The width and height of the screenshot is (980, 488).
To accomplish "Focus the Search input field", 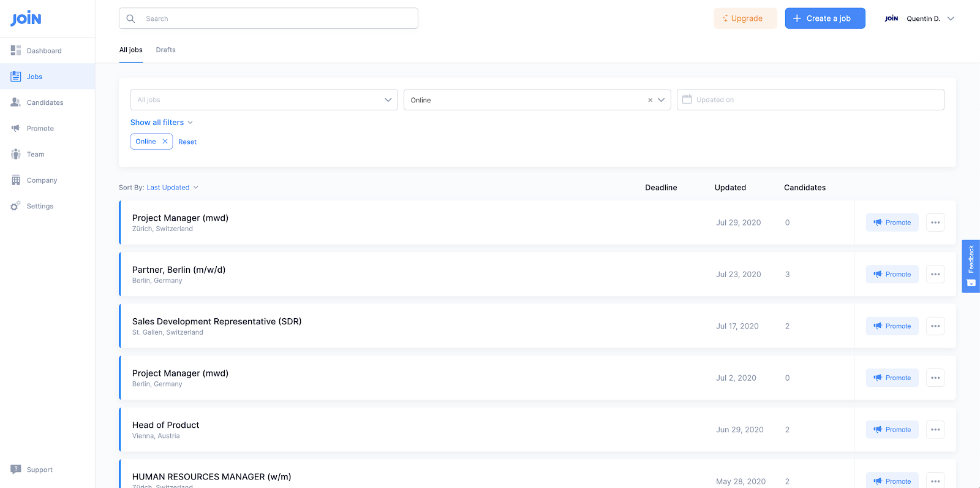I will (268, 18).
